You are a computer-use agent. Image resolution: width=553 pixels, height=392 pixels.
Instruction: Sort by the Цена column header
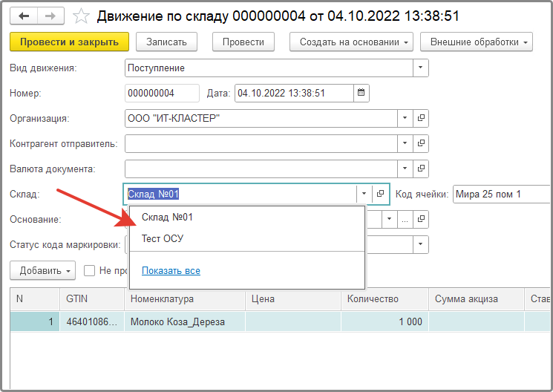click(x=293, y=299)
